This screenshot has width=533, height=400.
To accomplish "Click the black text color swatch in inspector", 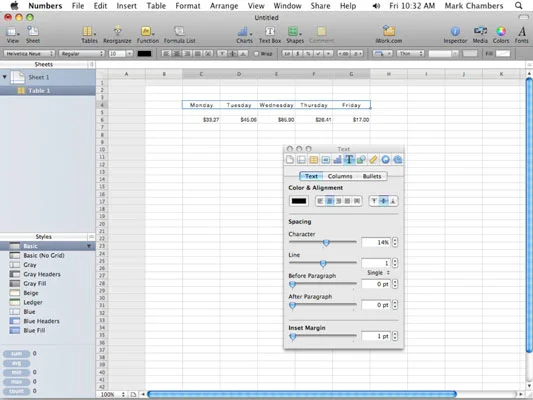I will pos(299,201).
